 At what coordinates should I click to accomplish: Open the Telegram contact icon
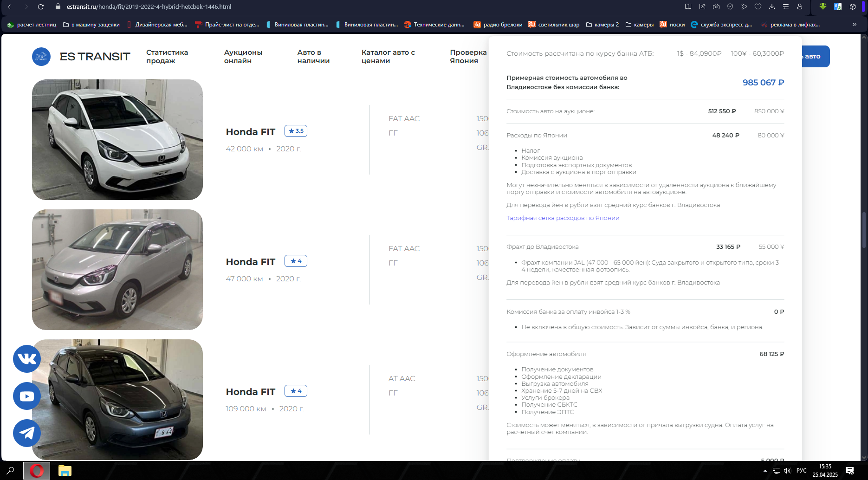point(27,433)
